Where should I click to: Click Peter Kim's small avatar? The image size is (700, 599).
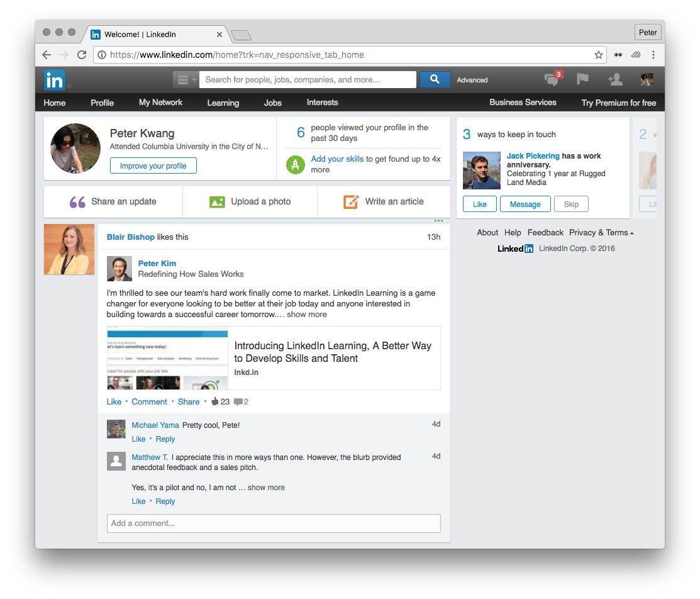coord(119,269)
